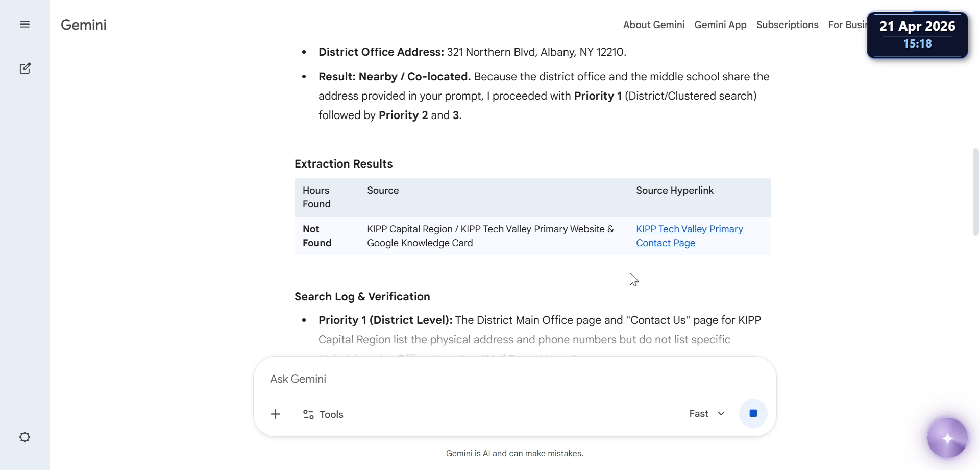Open the hamburger main menu
The width and height of the screenshot is (980, 470).
point(24,25)
